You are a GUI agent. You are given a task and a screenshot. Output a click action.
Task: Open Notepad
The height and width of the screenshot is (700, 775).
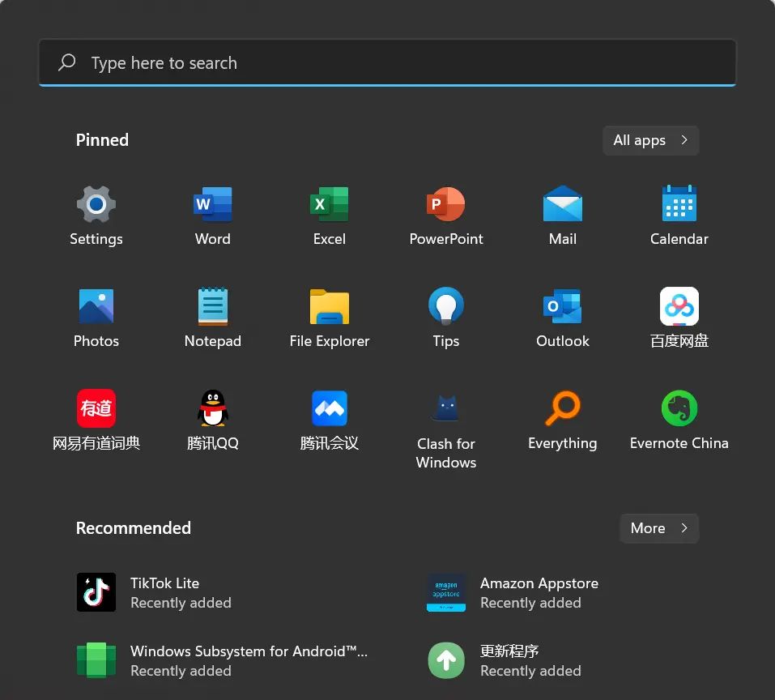(212, 316)
